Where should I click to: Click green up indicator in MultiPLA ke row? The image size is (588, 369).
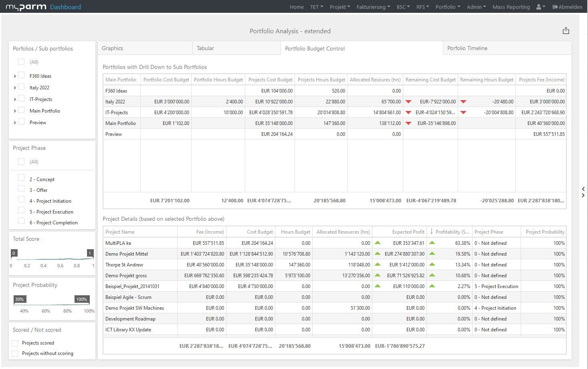[x=377, y=243]
